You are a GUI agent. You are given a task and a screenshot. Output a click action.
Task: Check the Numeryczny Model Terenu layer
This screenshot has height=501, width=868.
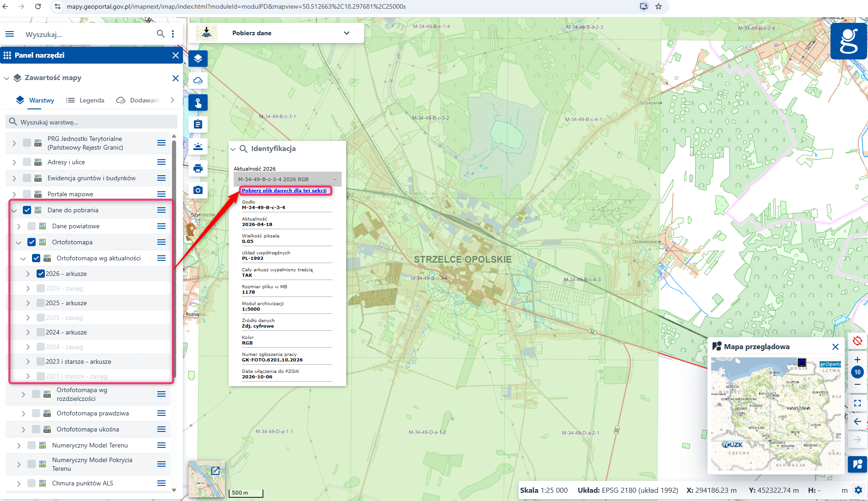[x=32, y=445]
